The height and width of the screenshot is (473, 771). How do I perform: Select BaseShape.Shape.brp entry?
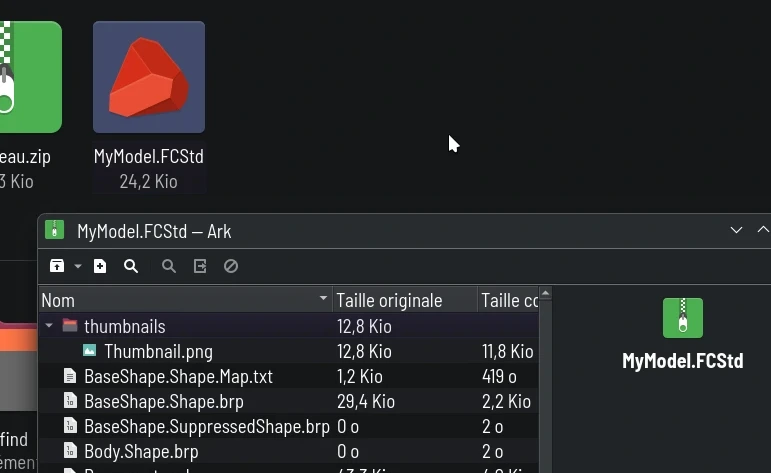click(x=164, y=402)
